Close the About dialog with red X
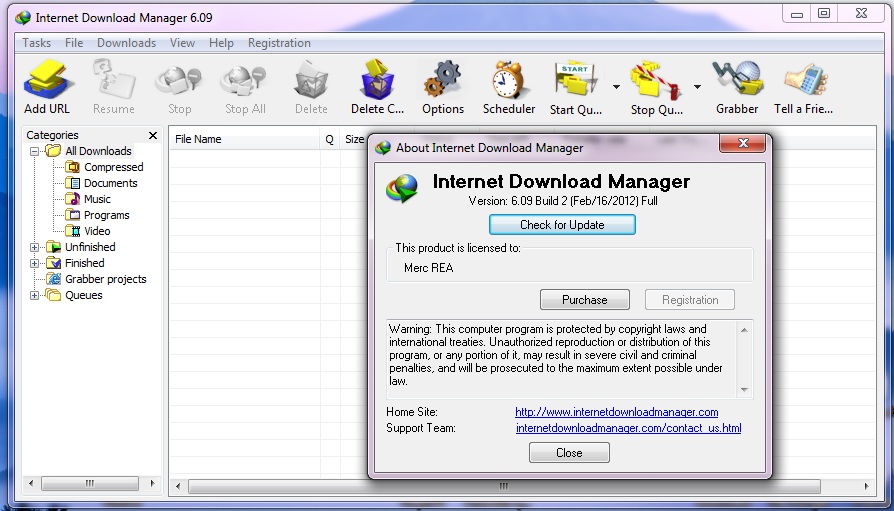This screenshot has height=511, width=894. coord(742,143)
